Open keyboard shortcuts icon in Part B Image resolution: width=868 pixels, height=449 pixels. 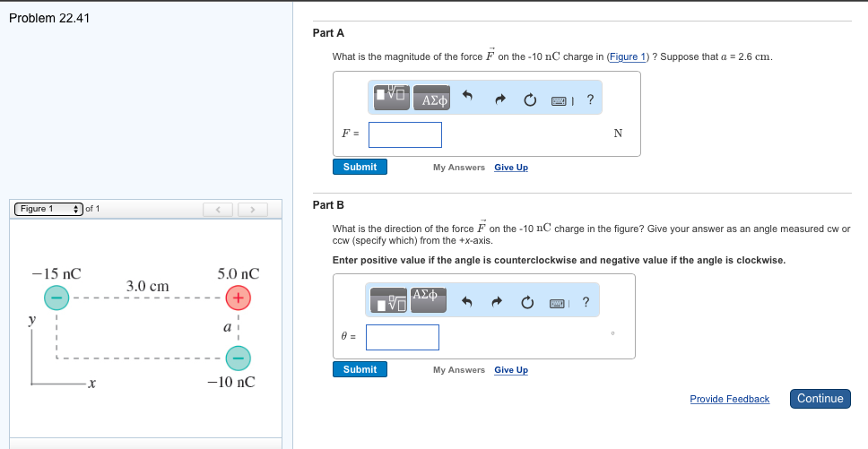(557, 303)
